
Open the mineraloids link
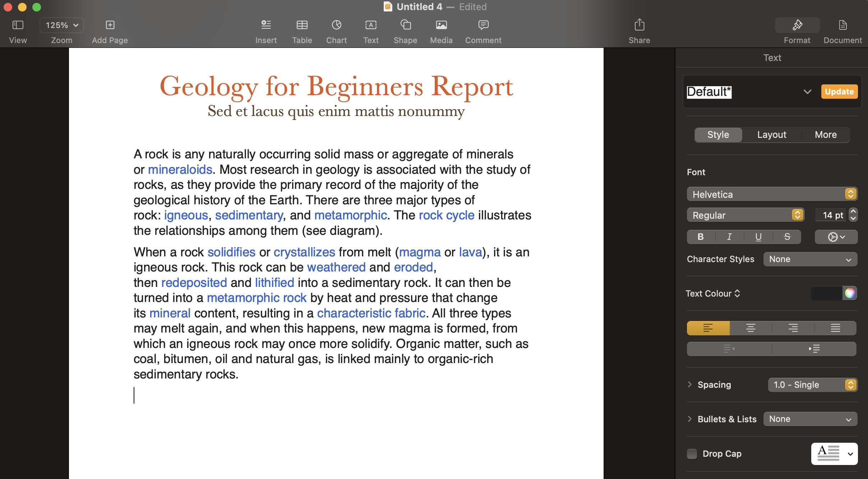(180, 169)
